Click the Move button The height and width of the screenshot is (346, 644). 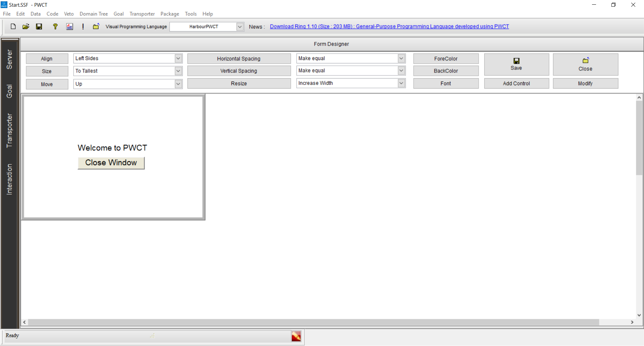tap(47, 84)
